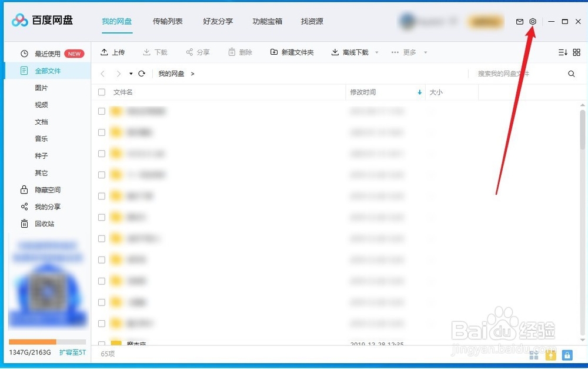
Task: Select all files with the header checkbox
Action: (101, 92)
